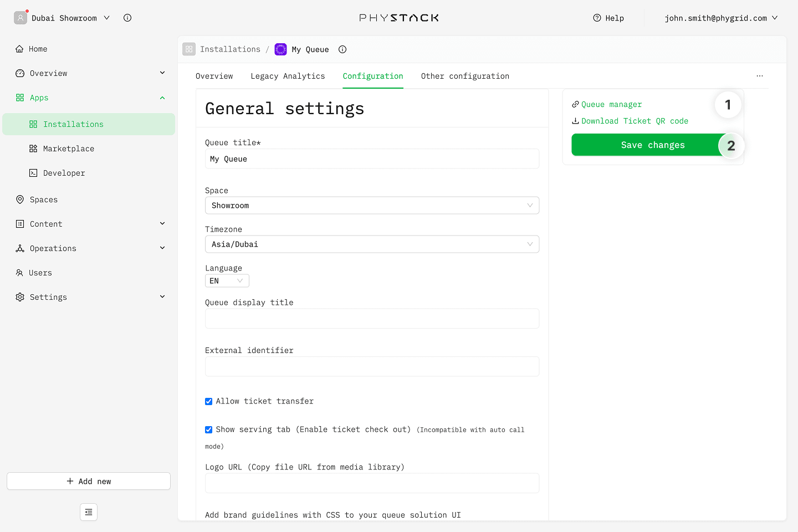Click the Installations breadcrumb grid icon
This screenshot has height=532, width=798.
click(x=189, y=49)
